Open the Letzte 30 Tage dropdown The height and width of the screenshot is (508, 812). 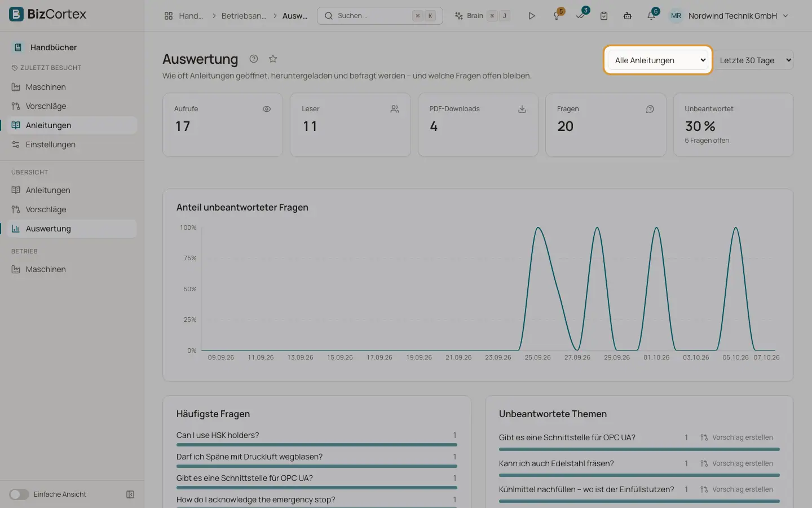point(753,60)
